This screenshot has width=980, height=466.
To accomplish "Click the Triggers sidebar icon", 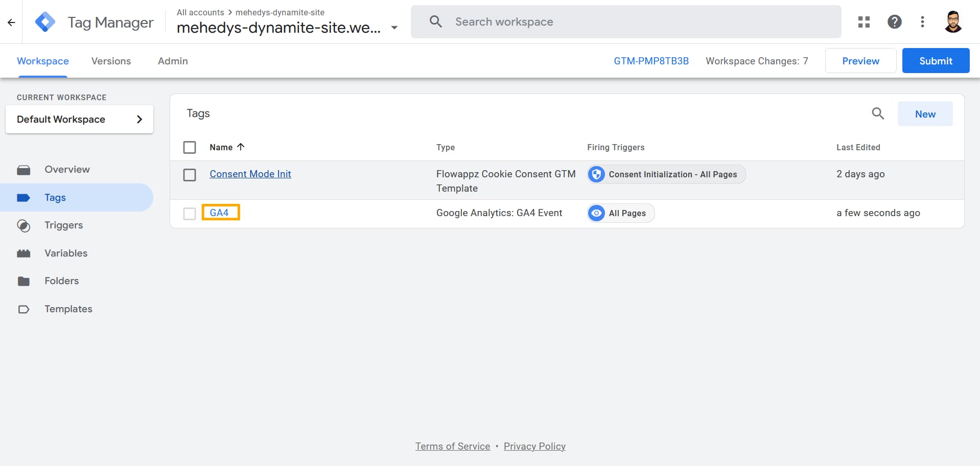I will point(24,225).
